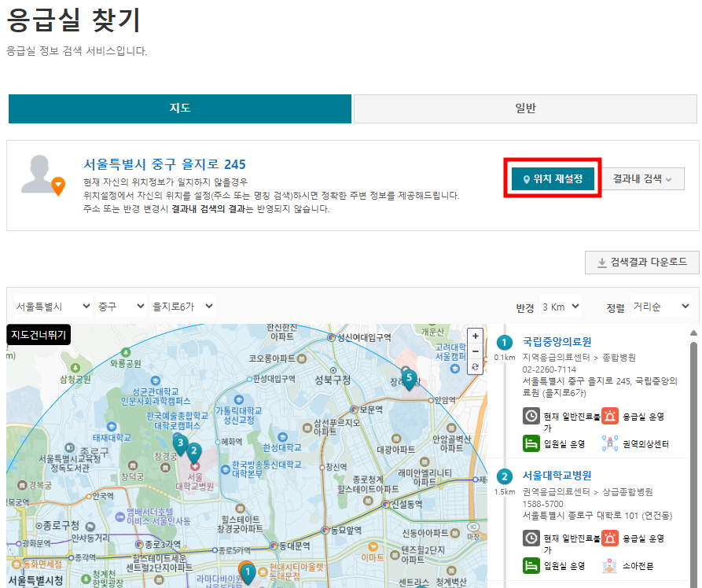Screen dimensions: 702x588
Task: Open the 서울특별시 city dropdown
Action: tap(53, 307)
